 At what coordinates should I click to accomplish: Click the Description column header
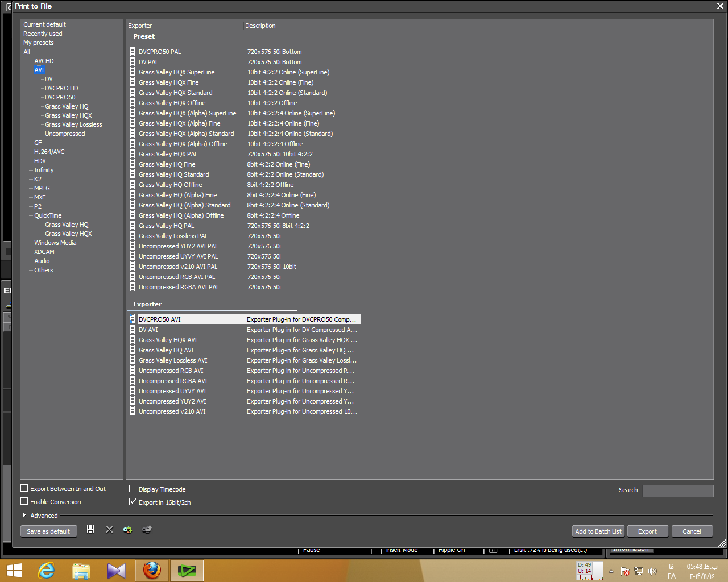(302, 26)
